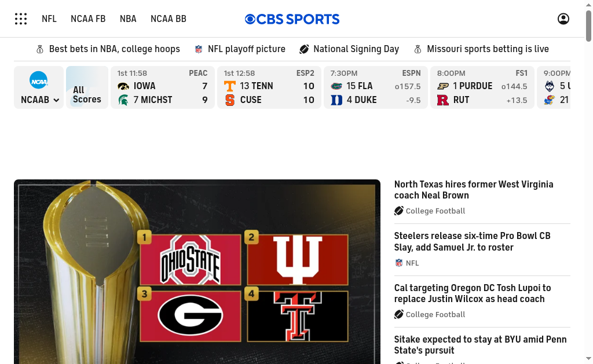
Task: Click the CBS Sports logo
Action: pos(292,19)
